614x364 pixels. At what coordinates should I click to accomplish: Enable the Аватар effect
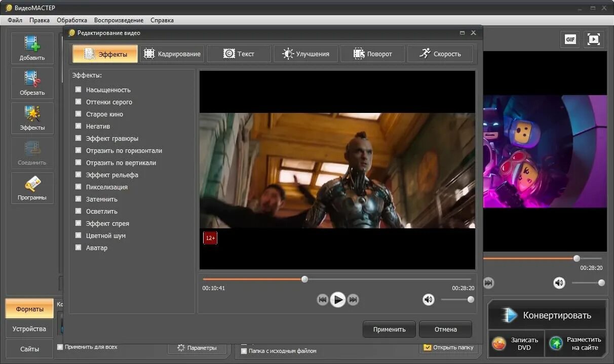pos(78,248)
